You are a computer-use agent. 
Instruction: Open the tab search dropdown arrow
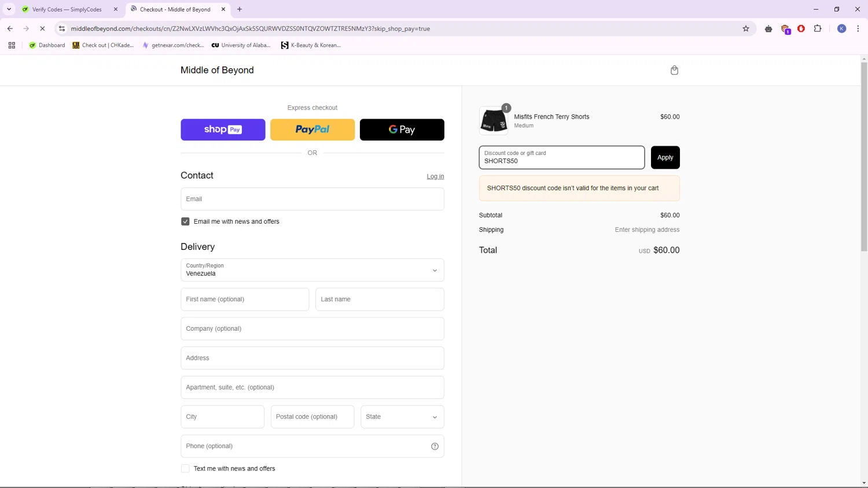(9, 9)
